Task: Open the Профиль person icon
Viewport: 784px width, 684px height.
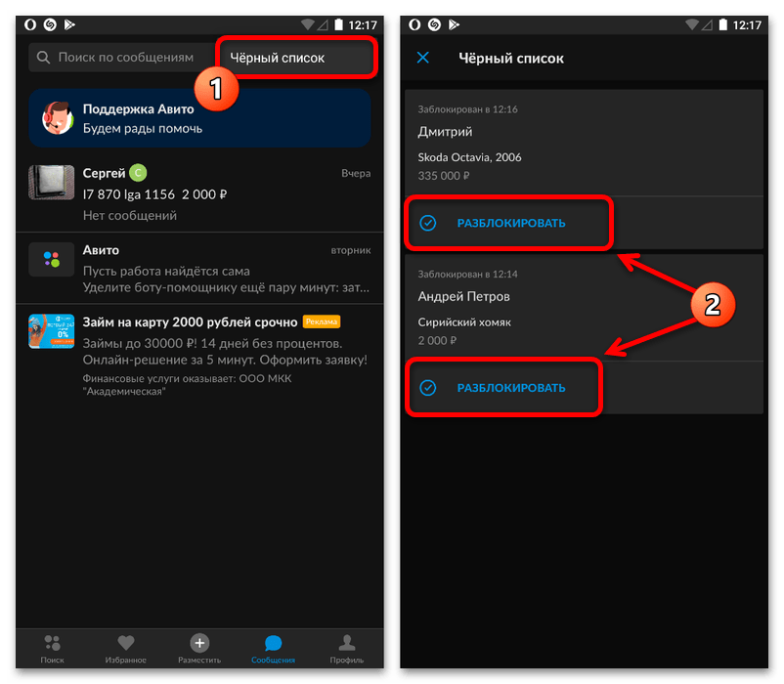Action: pos(346,642)
